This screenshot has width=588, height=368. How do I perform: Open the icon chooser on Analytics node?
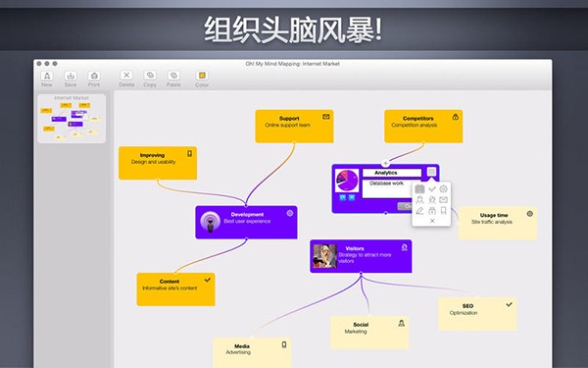431,172
